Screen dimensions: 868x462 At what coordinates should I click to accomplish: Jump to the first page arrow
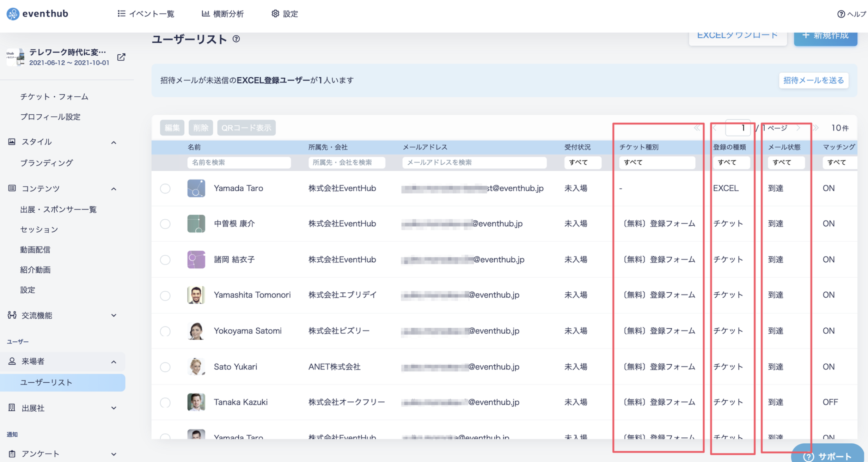(x=697, y=128)
